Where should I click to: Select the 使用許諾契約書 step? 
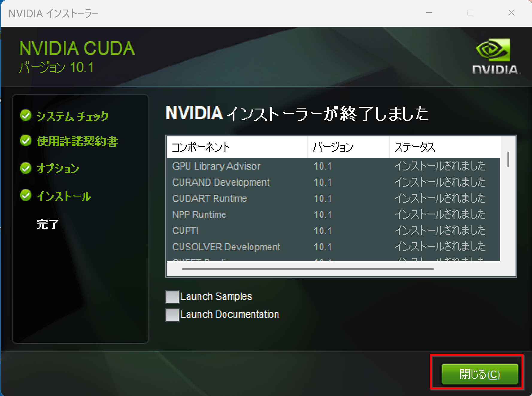[x=77, y=141]
